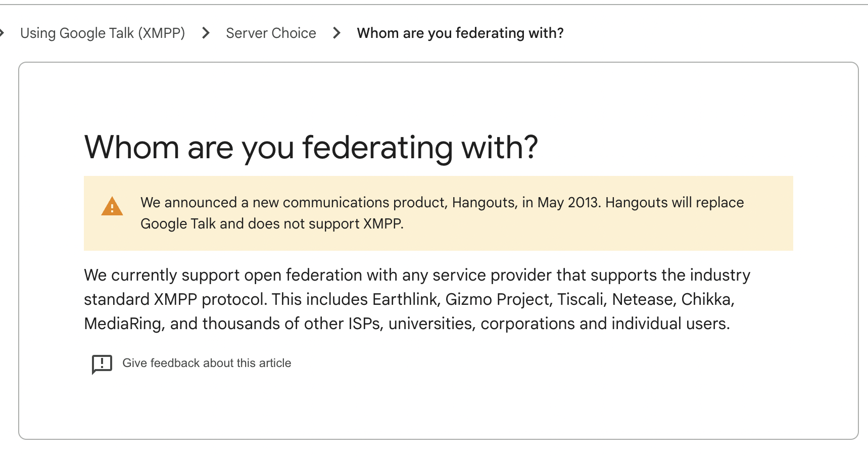Click the word MediaRing in the paragraph

pos(123,324)
